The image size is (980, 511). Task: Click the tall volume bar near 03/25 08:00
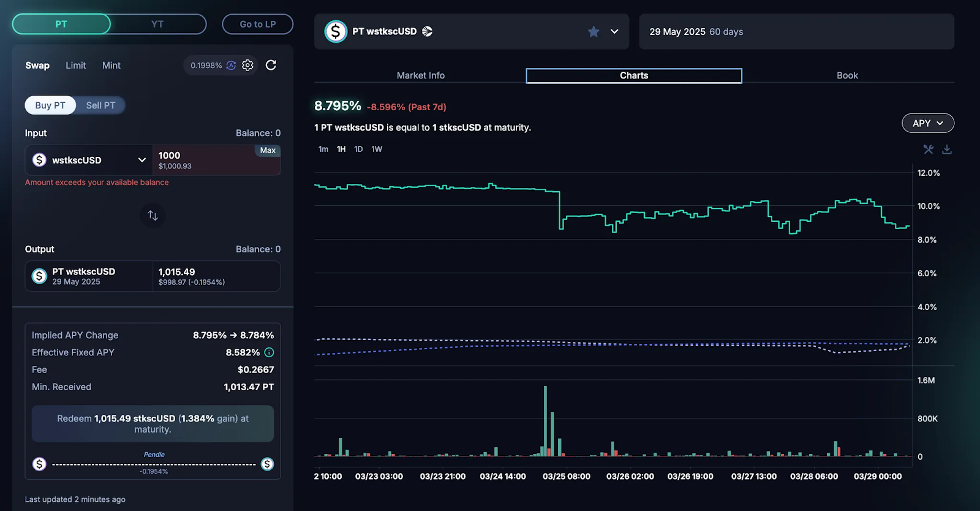(545, 421)
